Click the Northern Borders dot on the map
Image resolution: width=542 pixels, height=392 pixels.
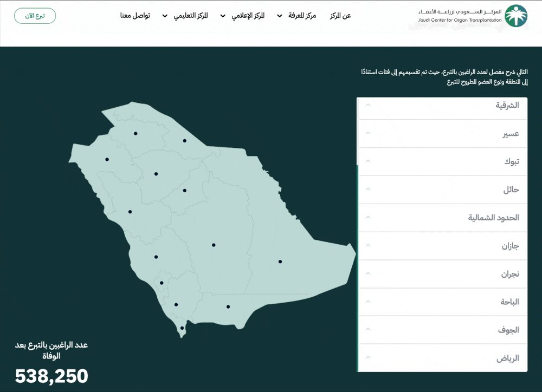pos(184,141)
